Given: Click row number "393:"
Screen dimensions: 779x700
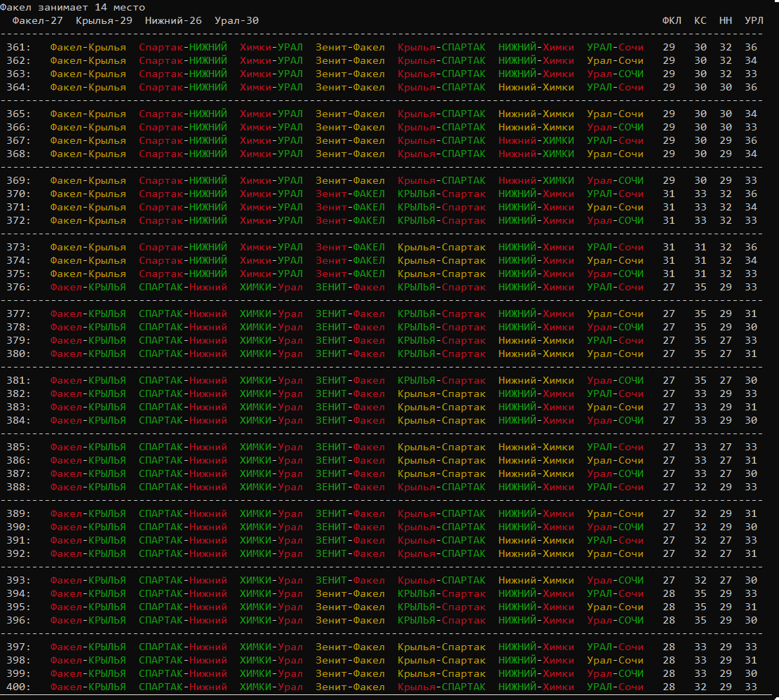Looking at the screenshot, I should coord(18,581).
